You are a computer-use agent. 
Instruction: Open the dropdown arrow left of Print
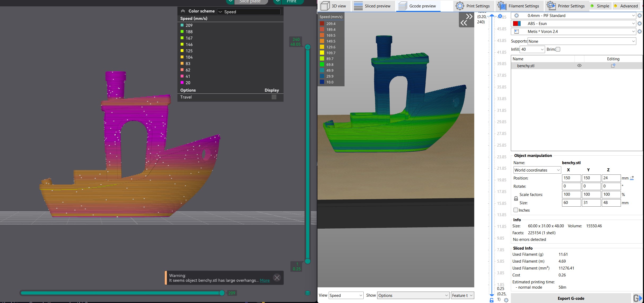[x=277, y=1]
